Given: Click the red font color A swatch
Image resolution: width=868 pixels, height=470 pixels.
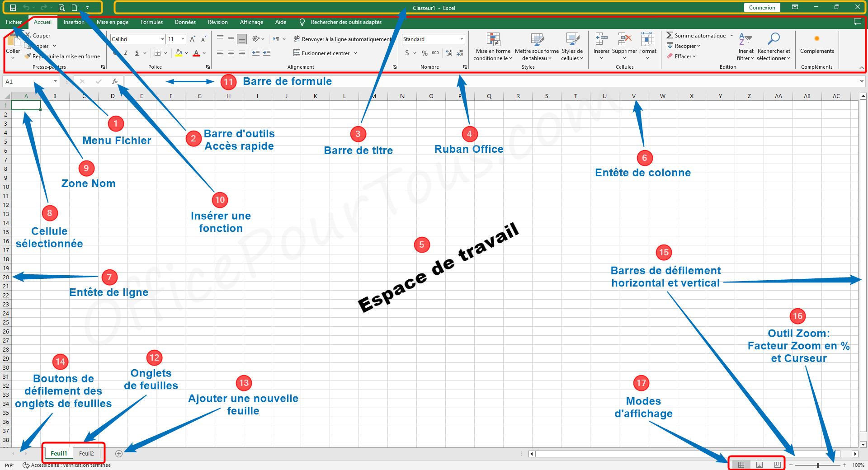Looking at the screenshot, I should [196, 53].
